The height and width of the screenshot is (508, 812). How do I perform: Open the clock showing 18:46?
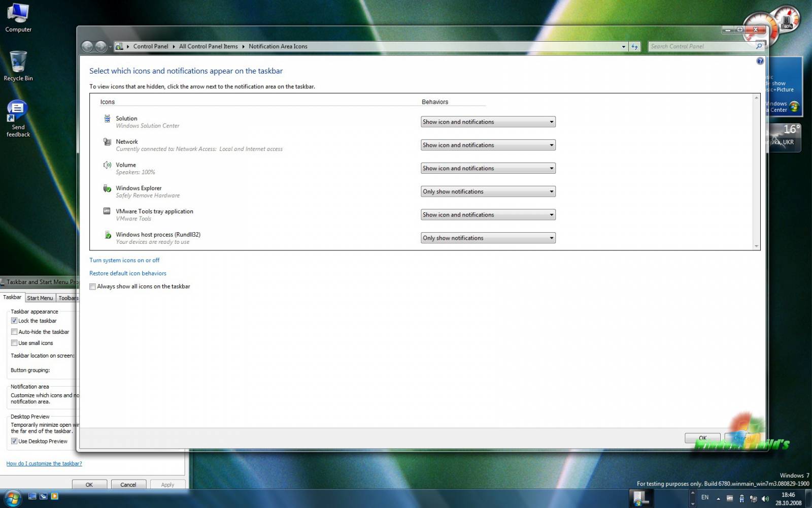tap(788, 499)
